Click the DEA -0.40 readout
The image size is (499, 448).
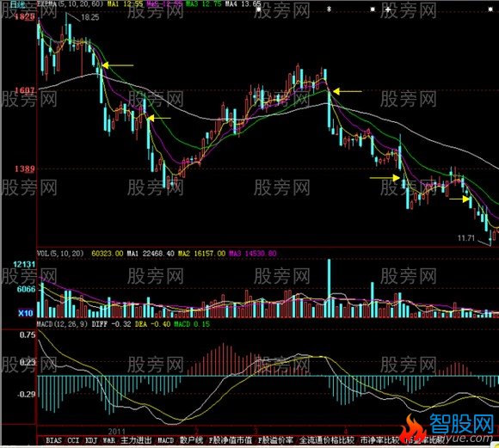pyautogui.click(x=152, y=324)
